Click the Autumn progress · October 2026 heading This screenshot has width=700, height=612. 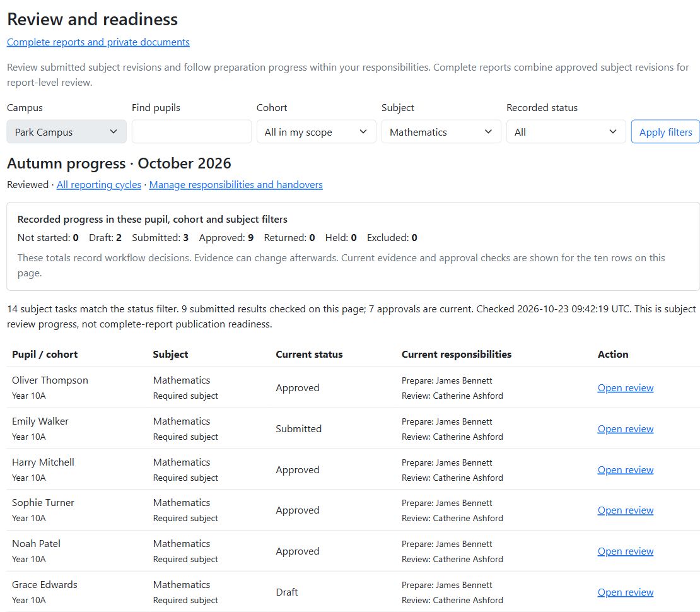(119, 163)
